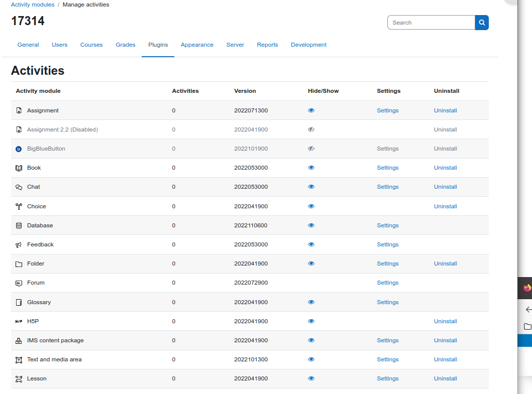Hide the Database module
Viewport: 532px width, 394px height.
311,225
